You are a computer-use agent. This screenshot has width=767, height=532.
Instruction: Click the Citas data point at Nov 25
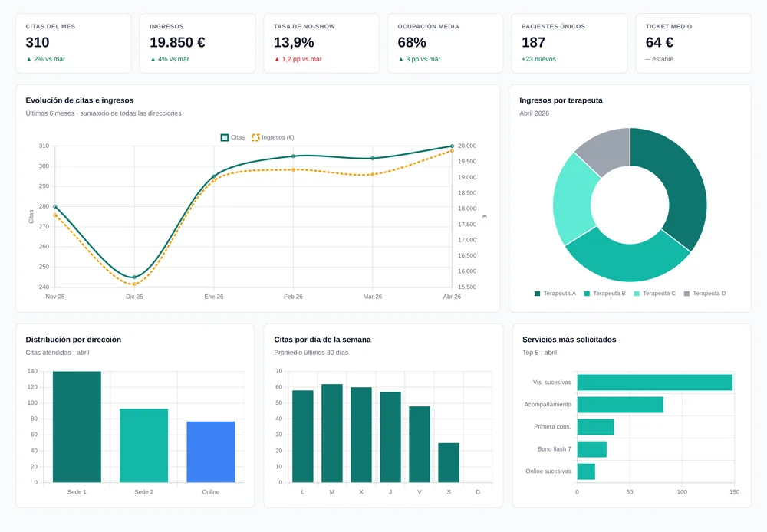[x=54, y=207]
